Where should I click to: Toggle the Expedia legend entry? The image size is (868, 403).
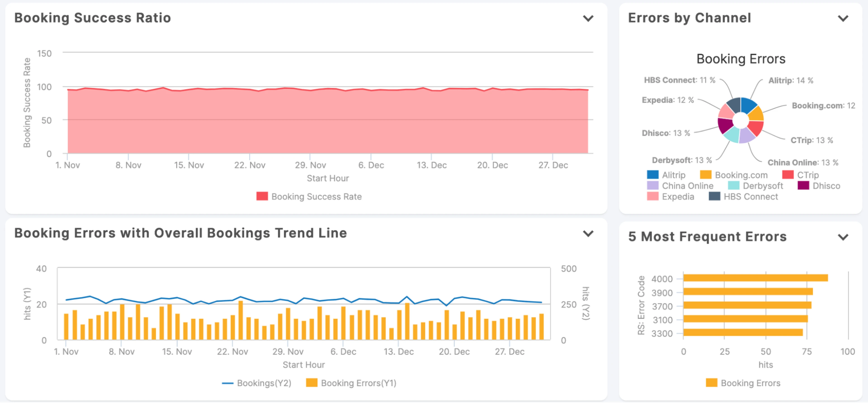670,197
